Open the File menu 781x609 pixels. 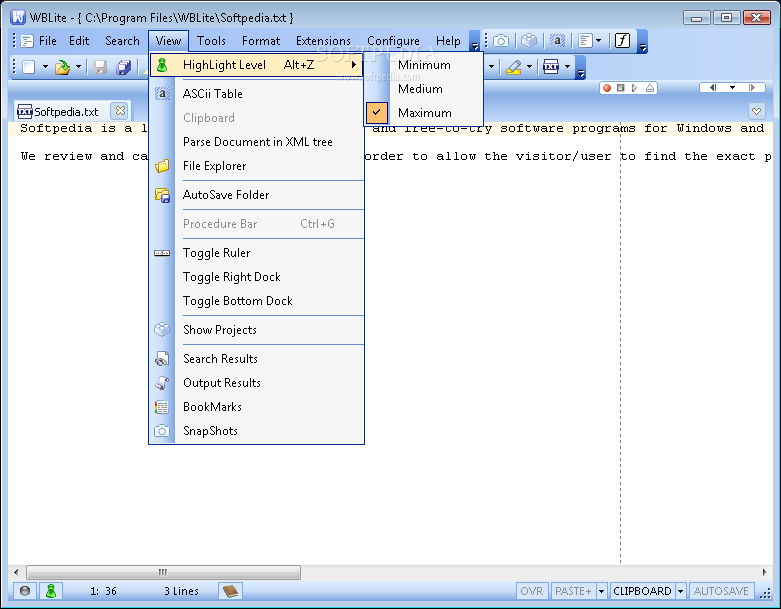(48, 41)
